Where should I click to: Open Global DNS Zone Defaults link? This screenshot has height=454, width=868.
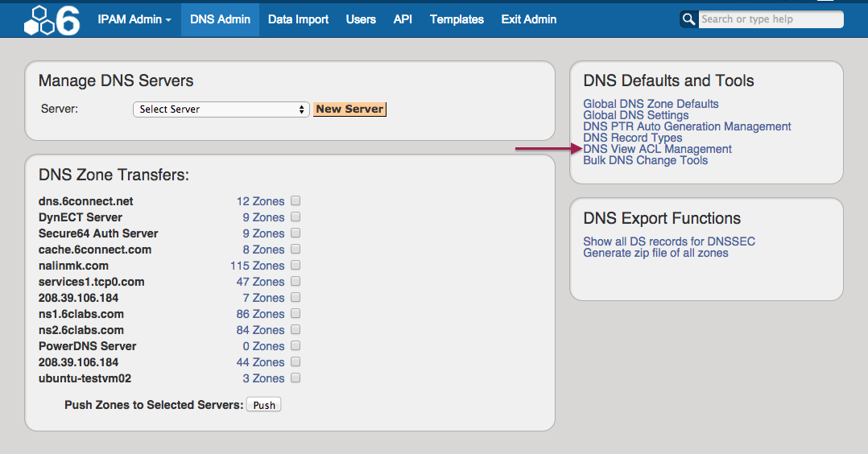pos(651,104)
